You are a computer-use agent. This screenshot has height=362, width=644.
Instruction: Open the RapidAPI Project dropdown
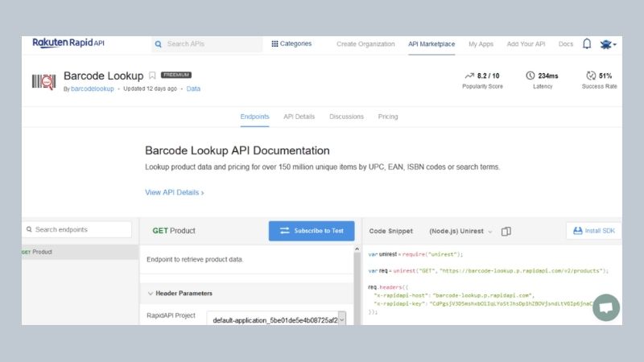tap(276, 319)
